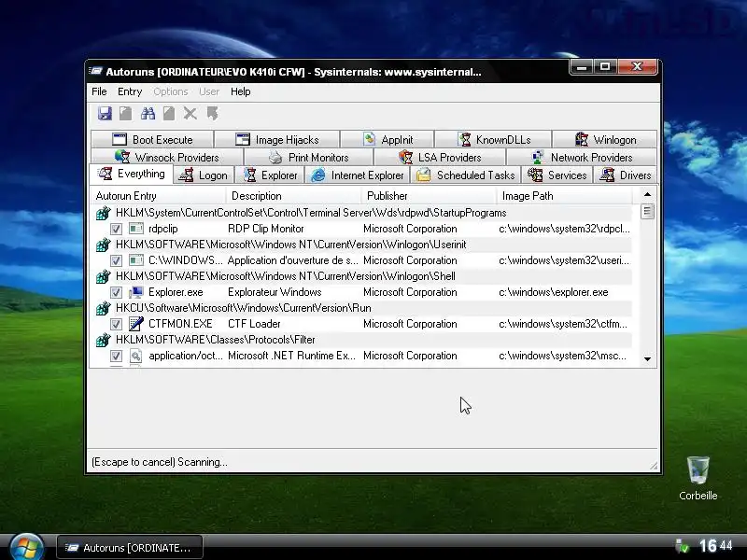Uncheck the application/oct... filter entry
This screenshot has width=747, height=560.
coord(116,357)
